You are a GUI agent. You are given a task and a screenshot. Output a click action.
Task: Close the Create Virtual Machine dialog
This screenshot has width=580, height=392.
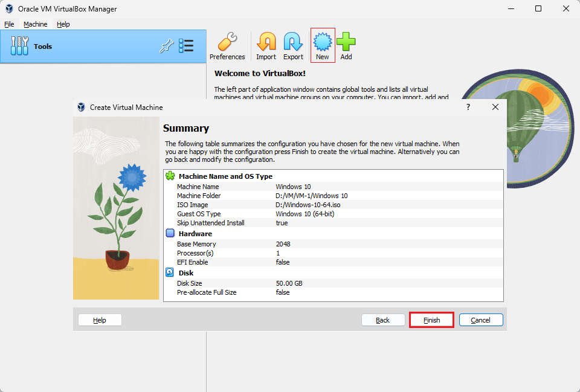coord(495,107)
